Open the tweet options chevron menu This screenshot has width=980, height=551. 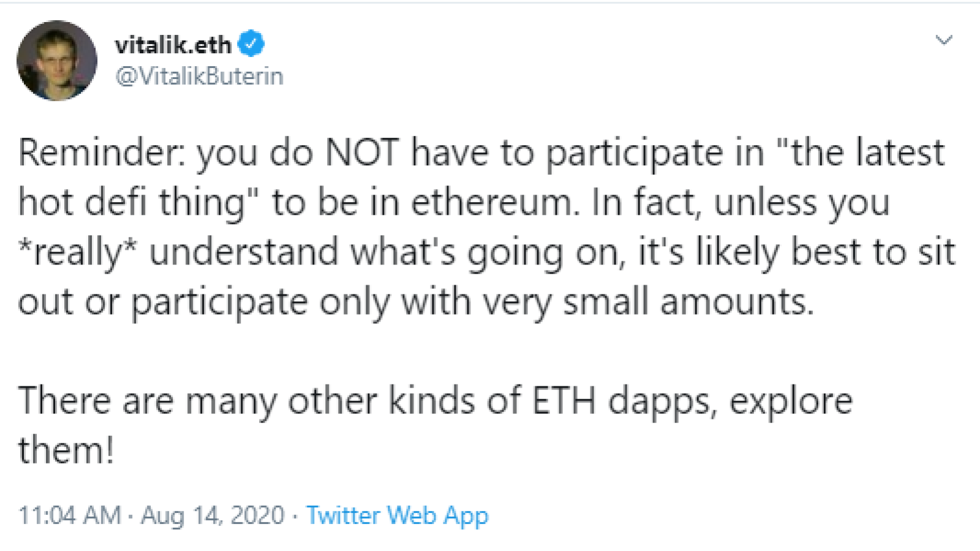click(944, 40)
